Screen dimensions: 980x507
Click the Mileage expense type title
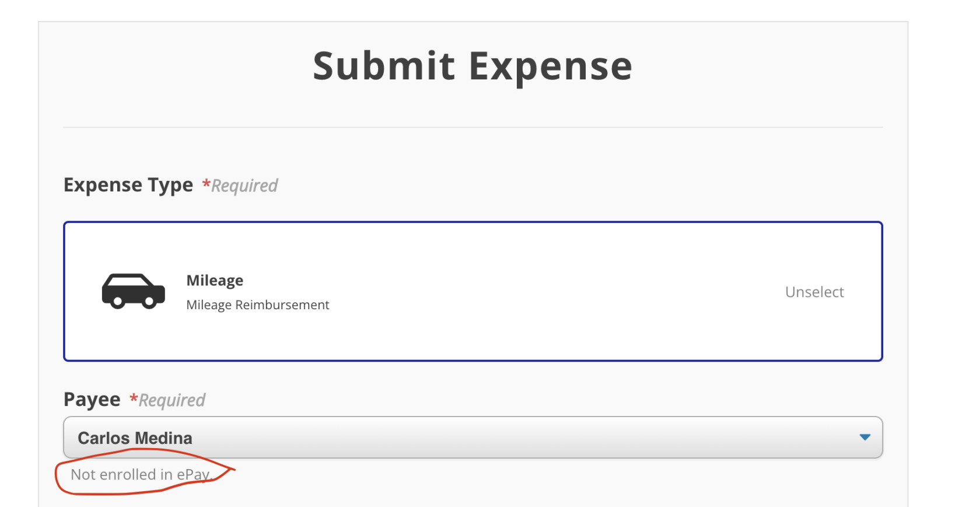[215, 281]
